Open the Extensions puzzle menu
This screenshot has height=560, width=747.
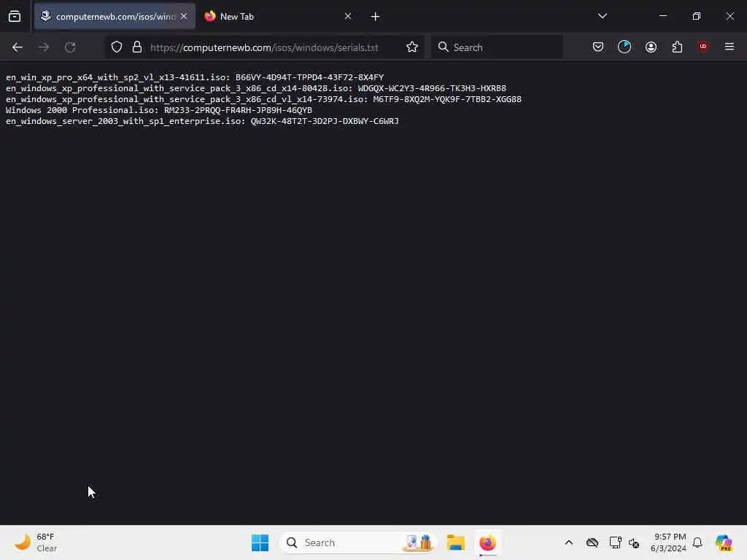[678, 47]
